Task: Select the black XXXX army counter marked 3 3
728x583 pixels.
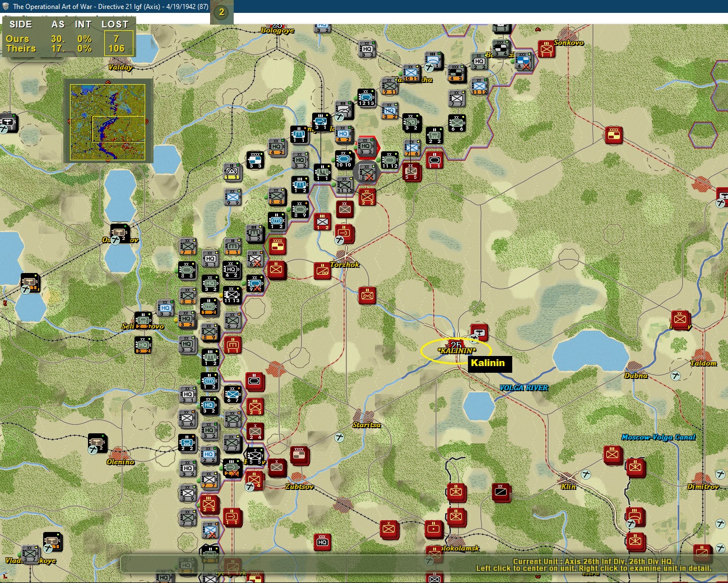Action: (255, 160)
